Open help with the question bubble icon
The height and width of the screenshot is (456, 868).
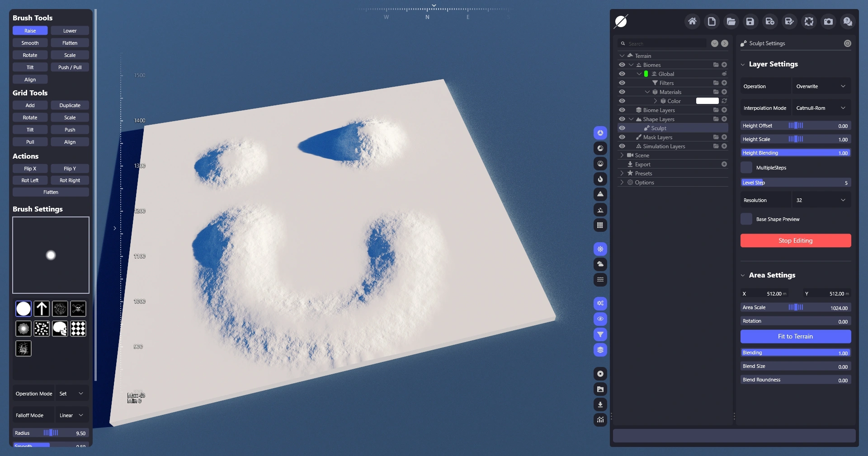(x=848, y=21)
